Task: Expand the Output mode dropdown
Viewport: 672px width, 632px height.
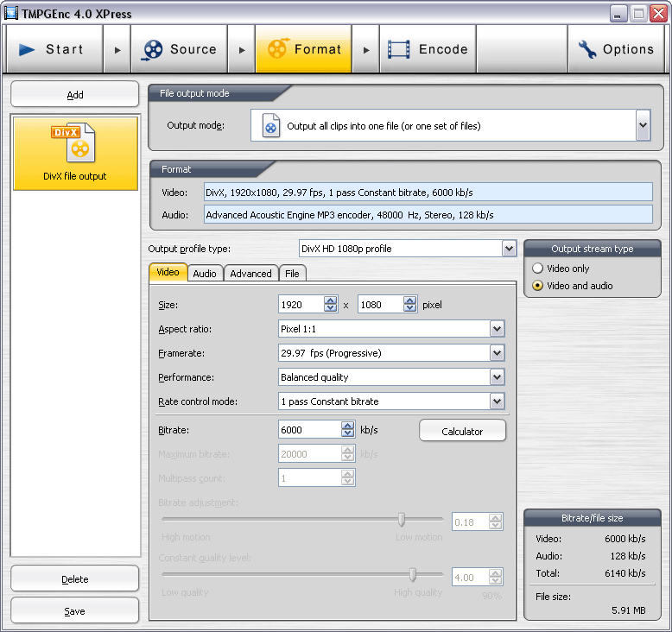Action: pyautogui.click(x=642, y=126)
